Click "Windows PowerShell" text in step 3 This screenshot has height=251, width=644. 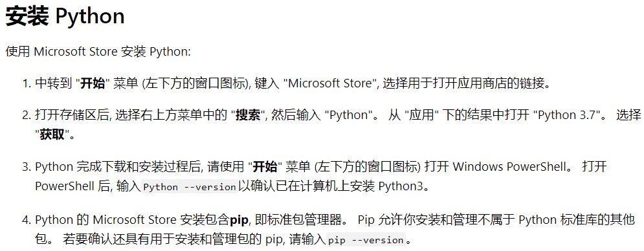pyautogui.click(x=509, y=167)
